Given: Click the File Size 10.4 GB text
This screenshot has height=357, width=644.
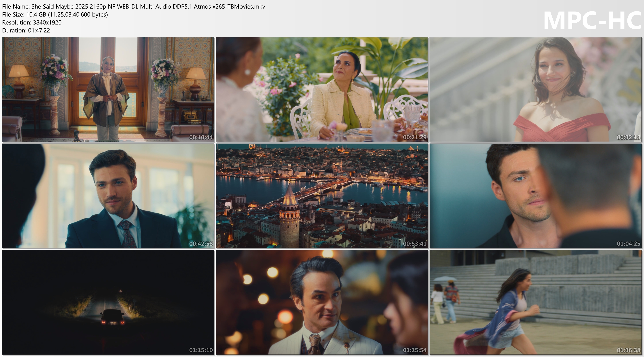Looking at the screenshot, I should [55, 14].
